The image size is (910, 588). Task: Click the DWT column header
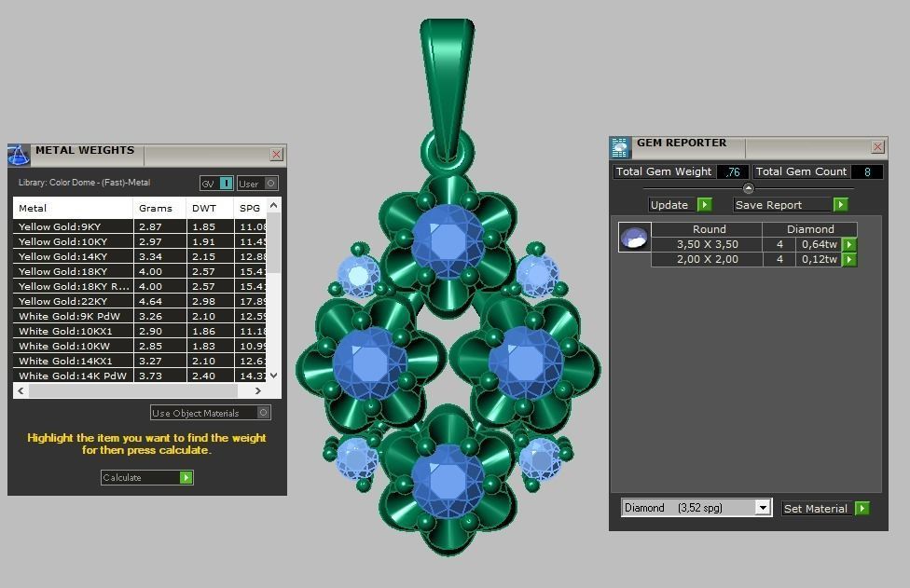[210, 208]
